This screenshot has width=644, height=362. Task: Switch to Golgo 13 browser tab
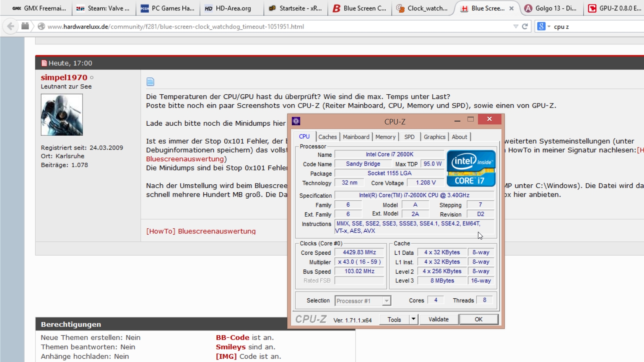point(551,8)
